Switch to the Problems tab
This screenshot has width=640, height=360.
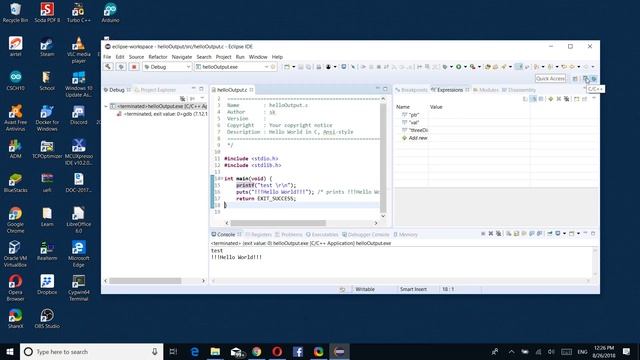click(289, 235)
